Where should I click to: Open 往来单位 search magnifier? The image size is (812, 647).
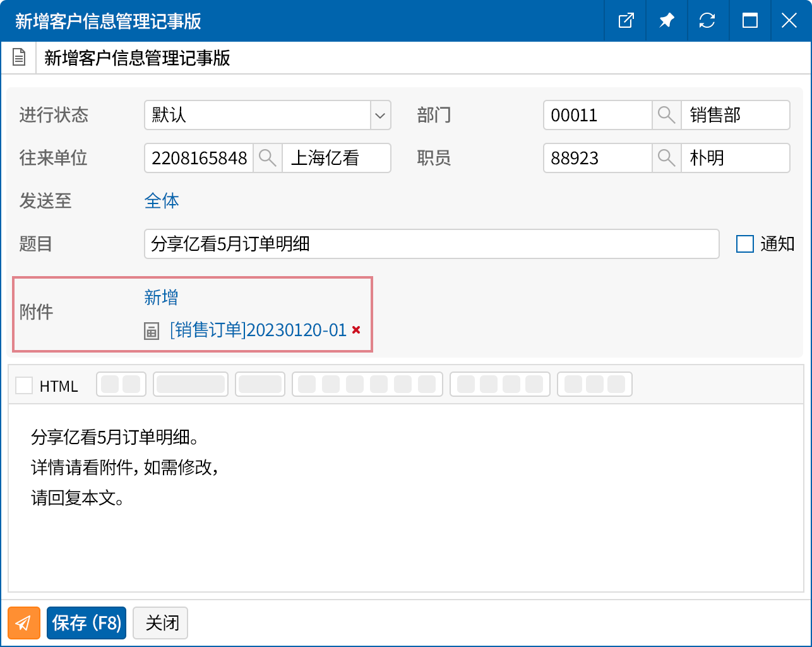coord(267,158)
